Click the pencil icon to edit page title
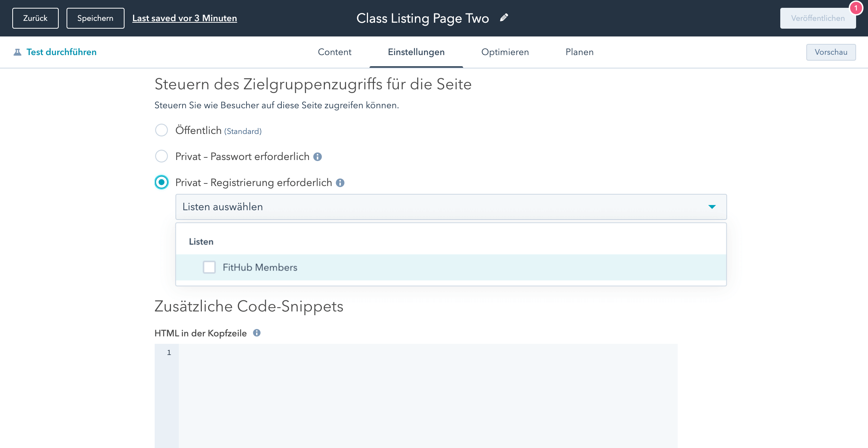This screenshot has width=868, height=448. click(504, 18)
